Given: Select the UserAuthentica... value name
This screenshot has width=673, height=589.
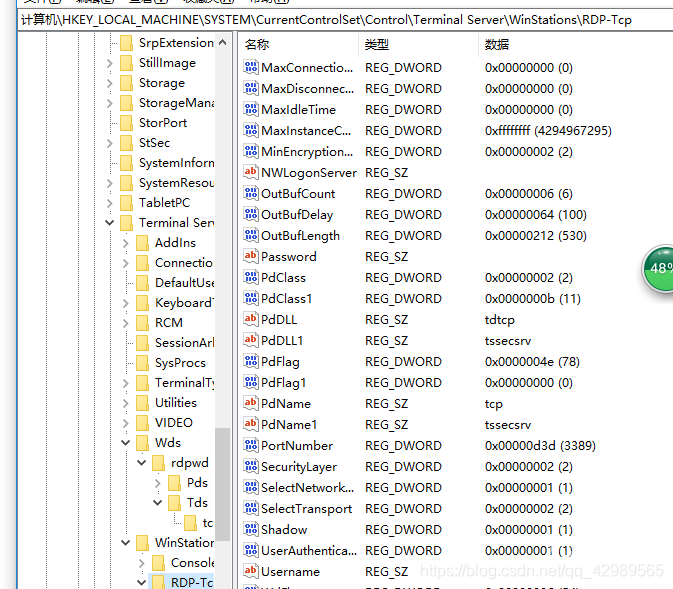Looking at the screenshot, I should coord(309,551).
